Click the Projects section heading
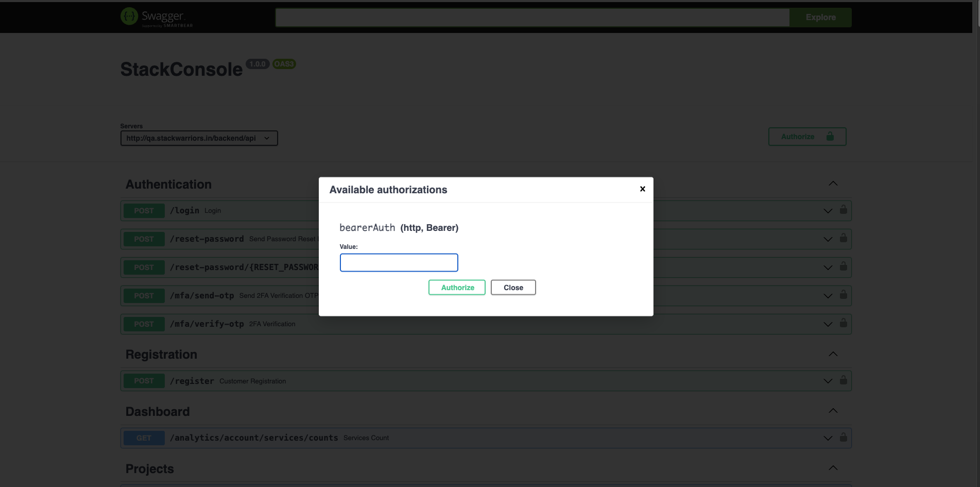980x487 pixels. (x=149, y=469)
